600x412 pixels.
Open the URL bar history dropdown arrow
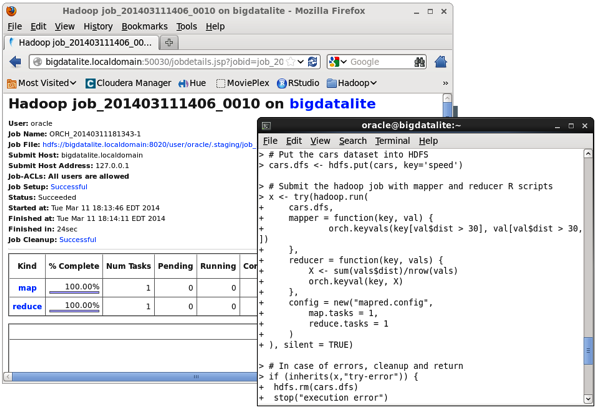[301, 62]
